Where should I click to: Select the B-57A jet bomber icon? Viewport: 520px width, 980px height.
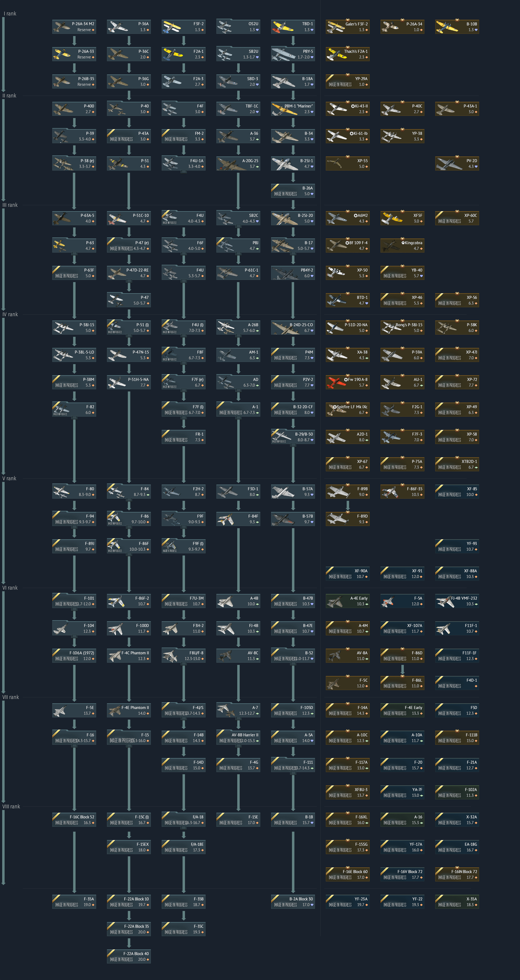click(x=282, y=492)
